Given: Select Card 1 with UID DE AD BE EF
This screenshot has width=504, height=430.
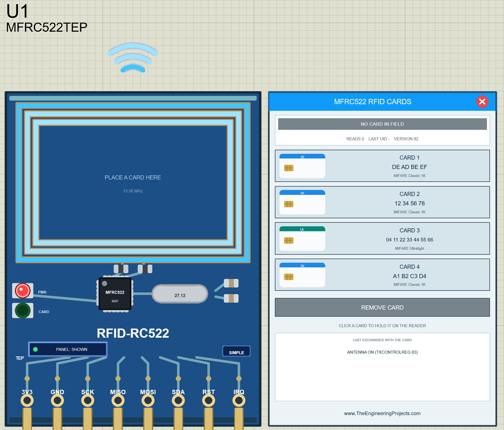Looking at the screenshot, I should point(382,166).
